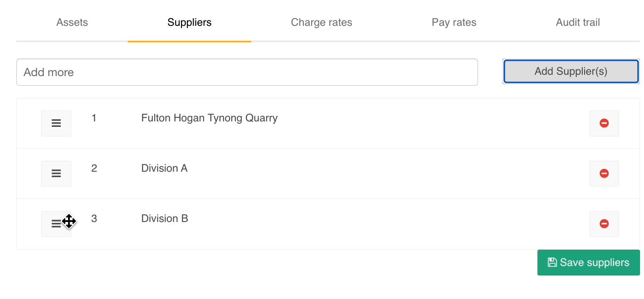Click the row number 2 next to Division A
The image size is (644, 299).
point(94,169)
